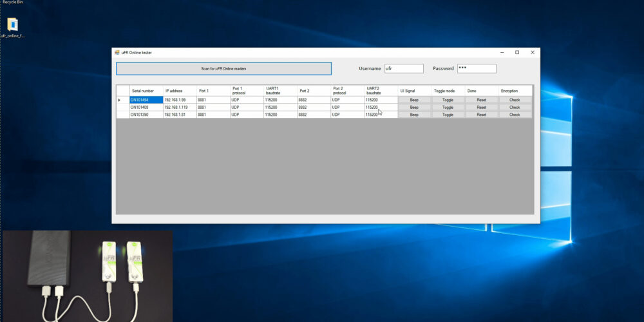Select UART1 baudrate cell for ON101408
The height and width of the screenshot is (322, 644).
pos(281,107)
